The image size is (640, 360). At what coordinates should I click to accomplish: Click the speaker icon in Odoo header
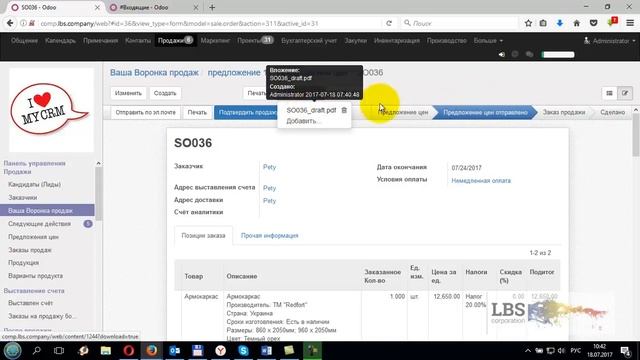(502, 54)
